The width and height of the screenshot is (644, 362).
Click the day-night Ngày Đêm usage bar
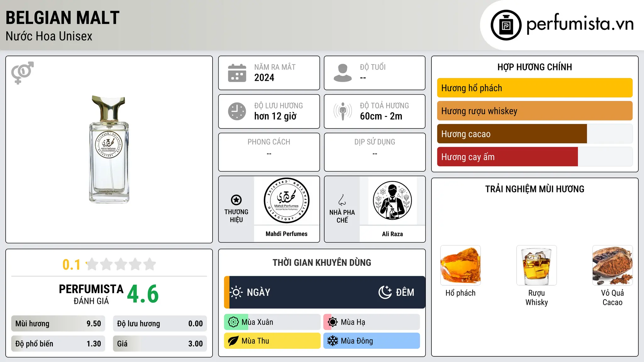325,292
